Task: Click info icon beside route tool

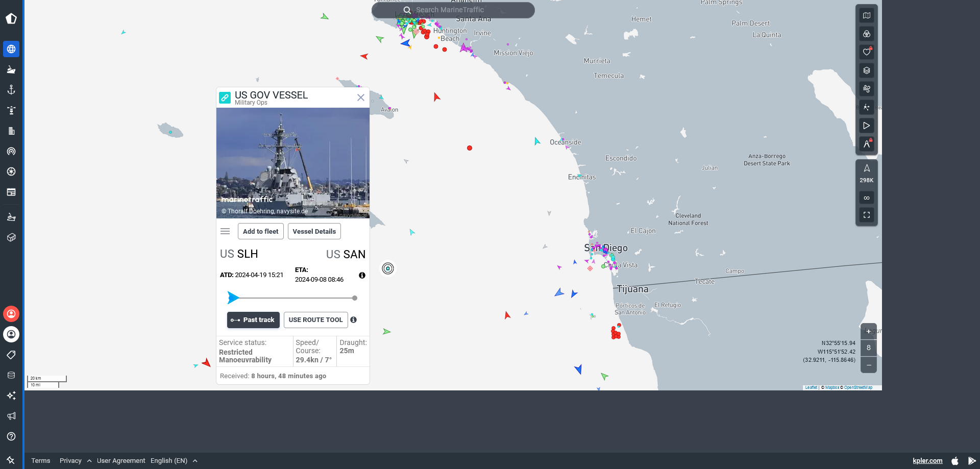Action: (353, 320)
